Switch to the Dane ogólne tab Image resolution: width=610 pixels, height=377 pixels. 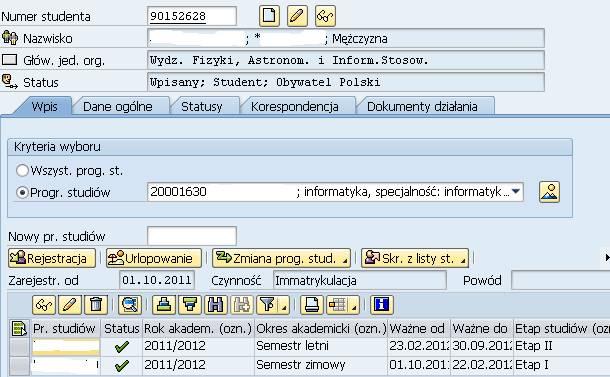click(118, 106)
